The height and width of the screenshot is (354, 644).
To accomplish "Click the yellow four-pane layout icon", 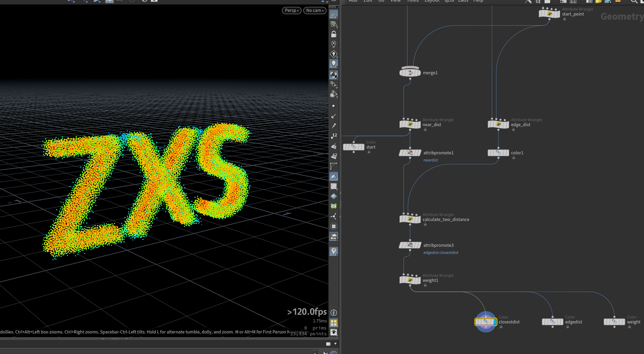I will pos(333,323).
